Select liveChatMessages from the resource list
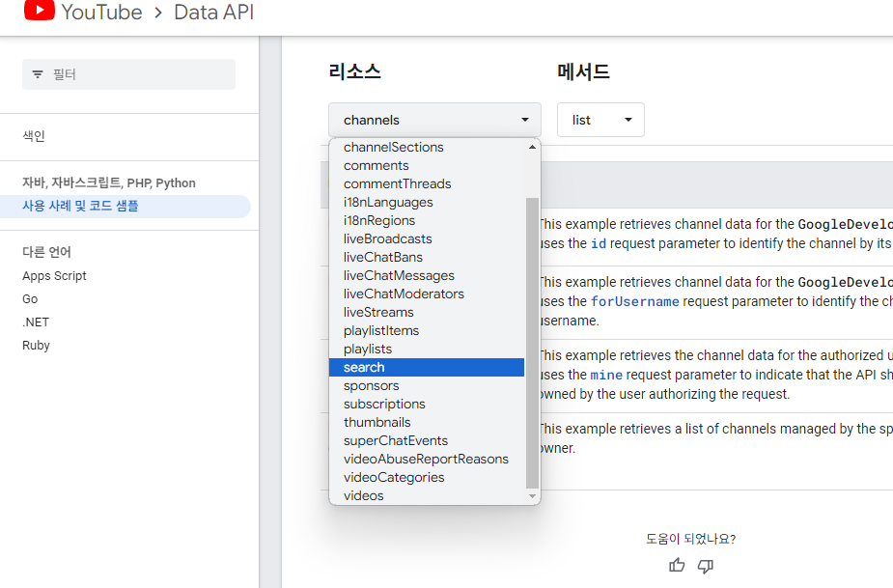893x588 pixels. click(x=427, y=275)
